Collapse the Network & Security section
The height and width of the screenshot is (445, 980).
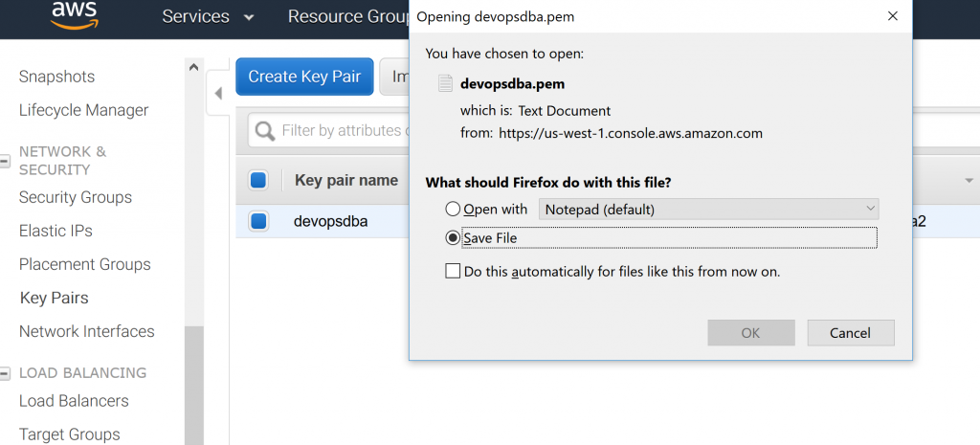click(5, 161)
